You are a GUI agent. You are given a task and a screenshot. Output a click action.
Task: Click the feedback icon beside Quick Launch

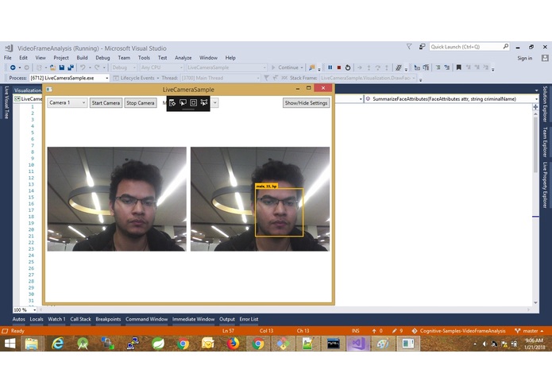tap(422, 47)
